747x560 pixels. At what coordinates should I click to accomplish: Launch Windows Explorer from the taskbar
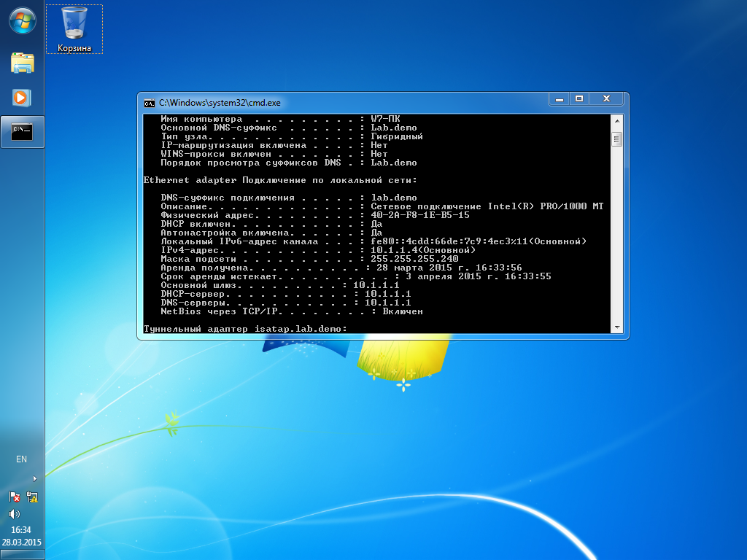(x=23, y=63)
